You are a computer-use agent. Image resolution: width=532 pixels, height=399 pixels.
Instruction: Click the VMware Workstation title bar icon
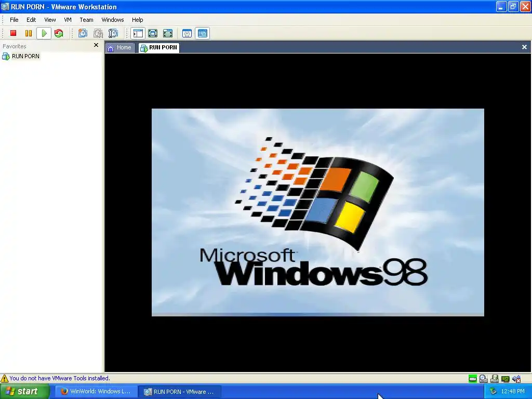click(x=5, y=6)
